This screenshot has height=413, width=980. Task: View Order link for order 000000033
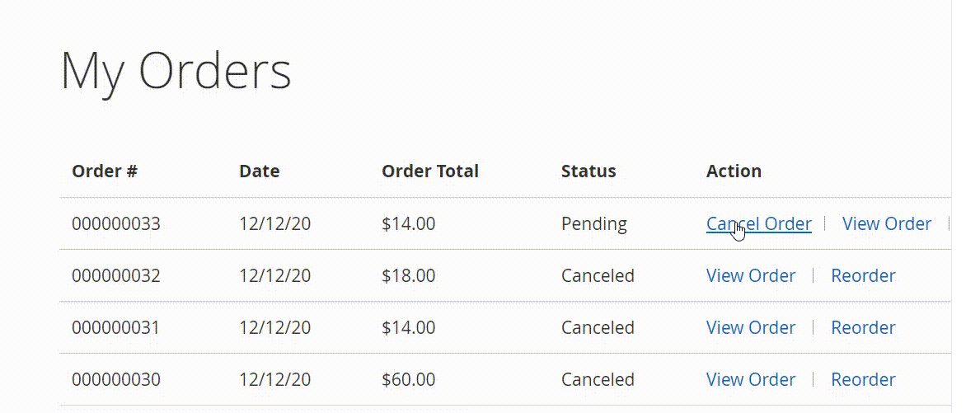point(887,223)
